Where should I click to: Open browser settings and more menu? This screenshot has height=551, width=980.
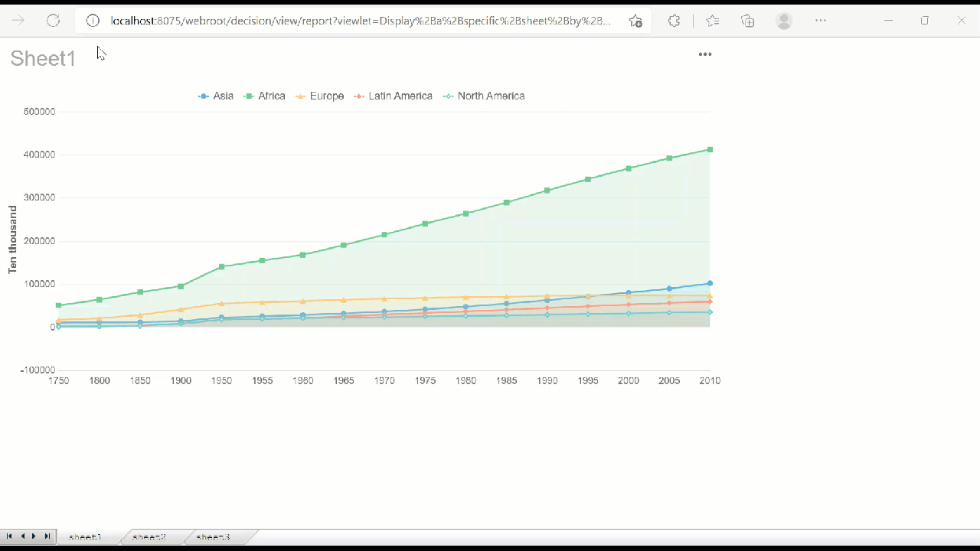[x=821, y=21]
